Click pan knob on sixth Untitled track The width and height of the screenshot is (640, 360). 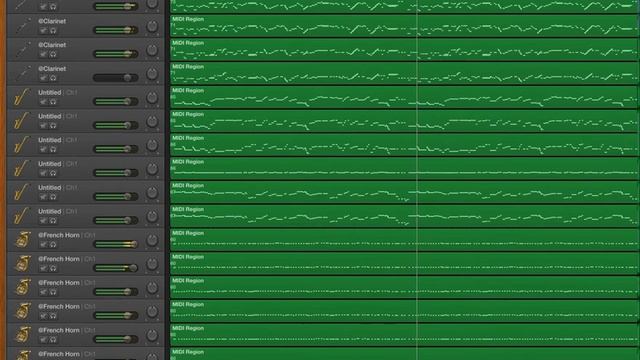tap(152, 216)
